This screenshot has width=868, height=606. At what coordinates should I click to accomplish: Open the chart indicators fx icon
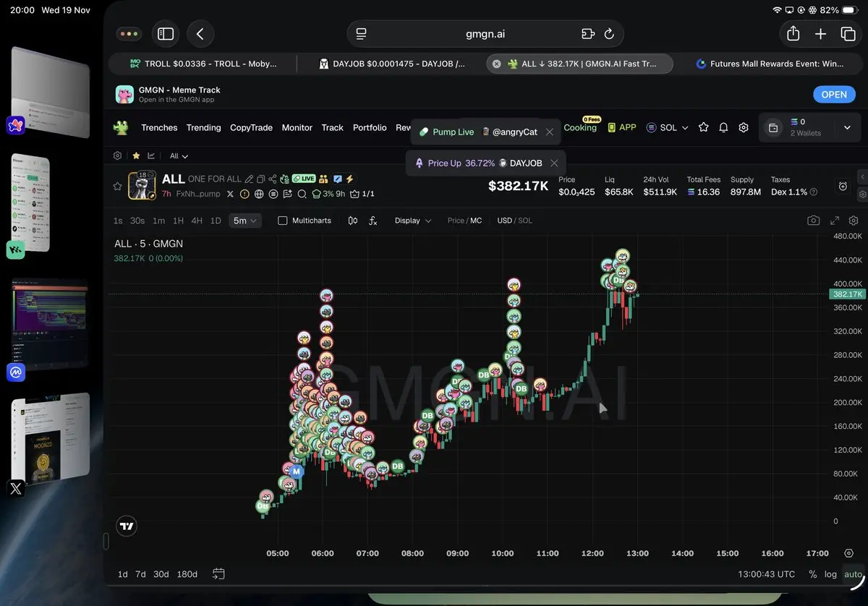(x=373, y=221)
